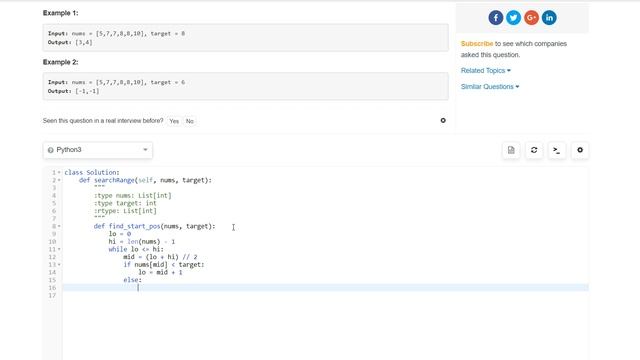Click the gear icon beside interview question
The height and width of the screenshot is (360, 640).
click(443, 120)
